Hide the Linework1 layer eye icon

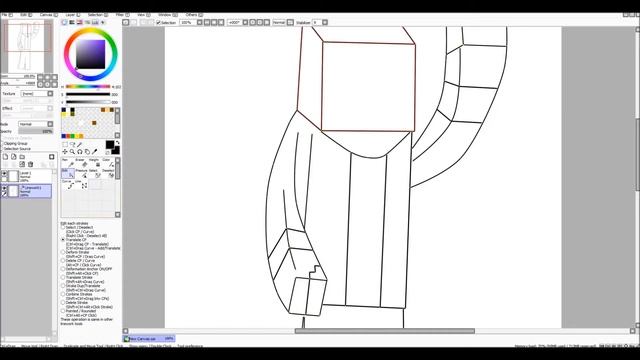(4, 188)
